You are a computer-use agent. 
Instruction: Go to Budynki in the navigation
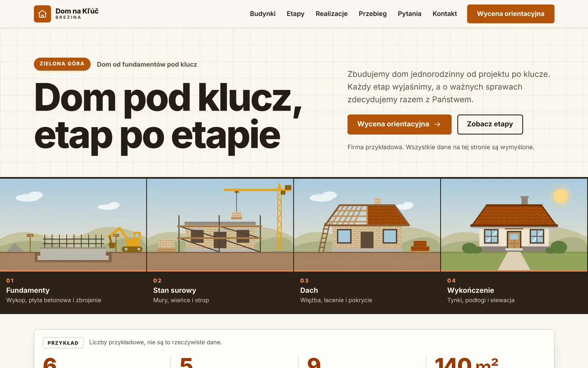[263, 14]
